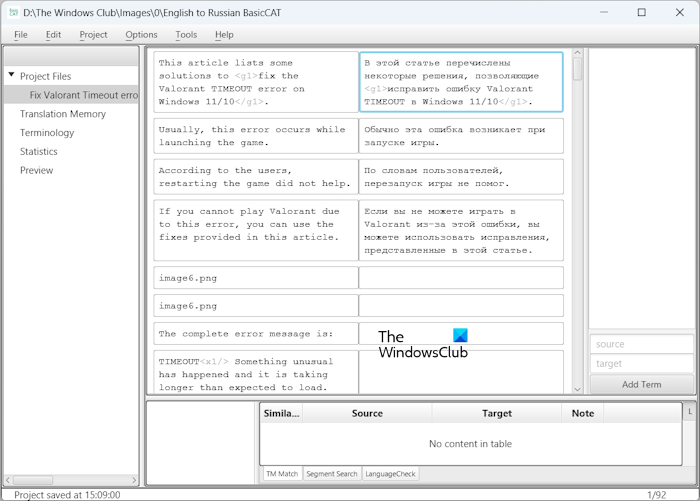Click the Add Term button
Image resolution: width=700 pixels, height=501 pixels.
pyautogui.click(x=642, y=384)
